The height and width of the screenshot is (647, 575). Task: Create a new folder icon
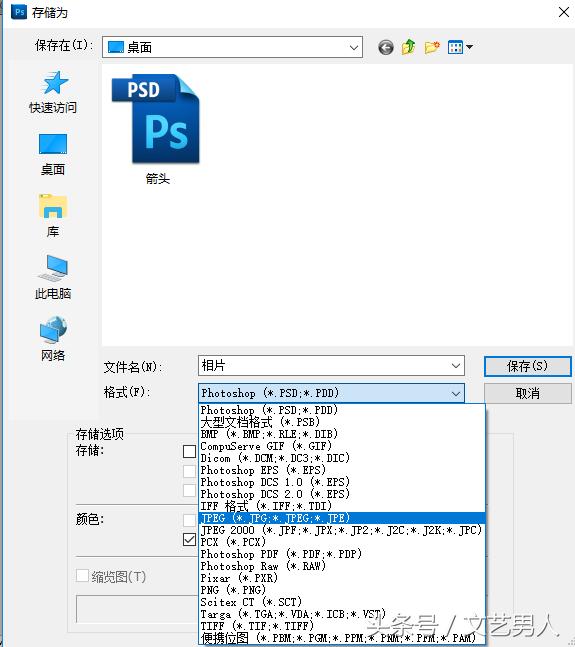click(x=432, y=47)
